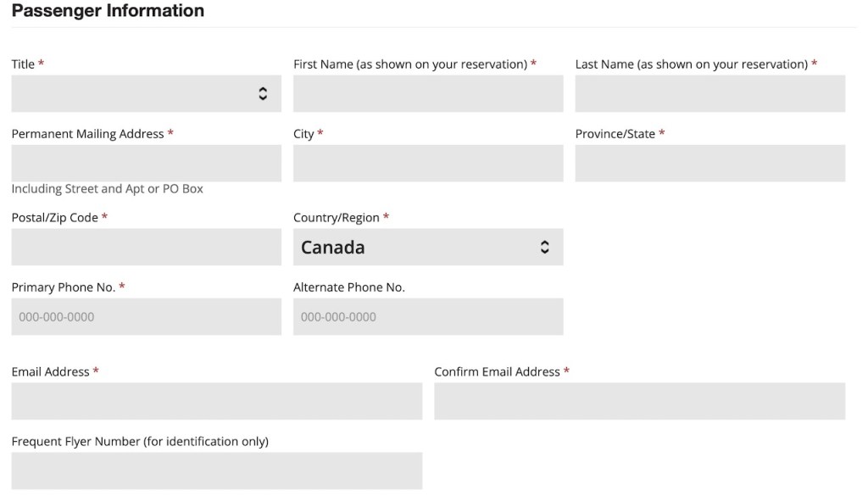Click the 'Last Name' label text
868x502 pixels.
pyautogui.click(x=691, y=64)
